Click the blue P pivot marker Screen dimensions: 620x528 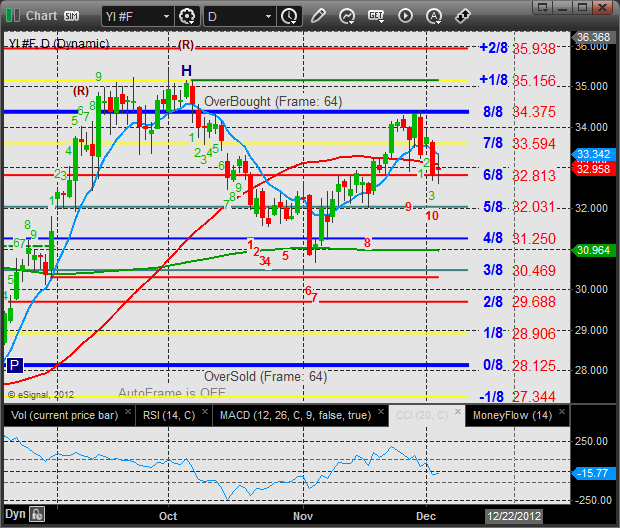[15, 365]
